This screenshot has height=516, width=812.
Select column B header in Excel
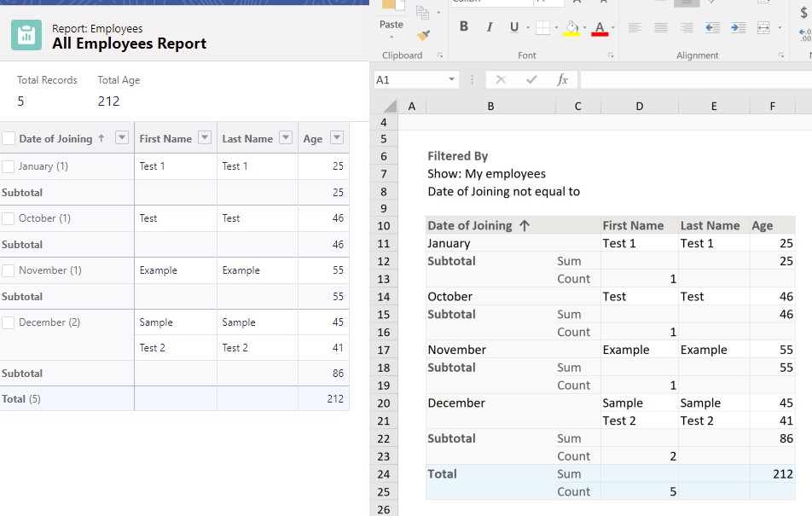pyautogui.click(x=490, y=107)
